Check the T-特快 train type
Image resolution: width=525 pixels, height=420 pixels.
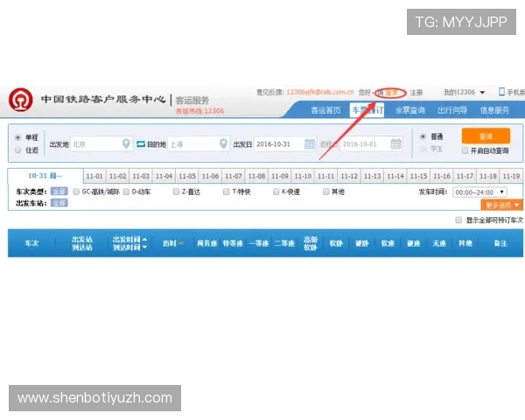(x=226, y=192)
